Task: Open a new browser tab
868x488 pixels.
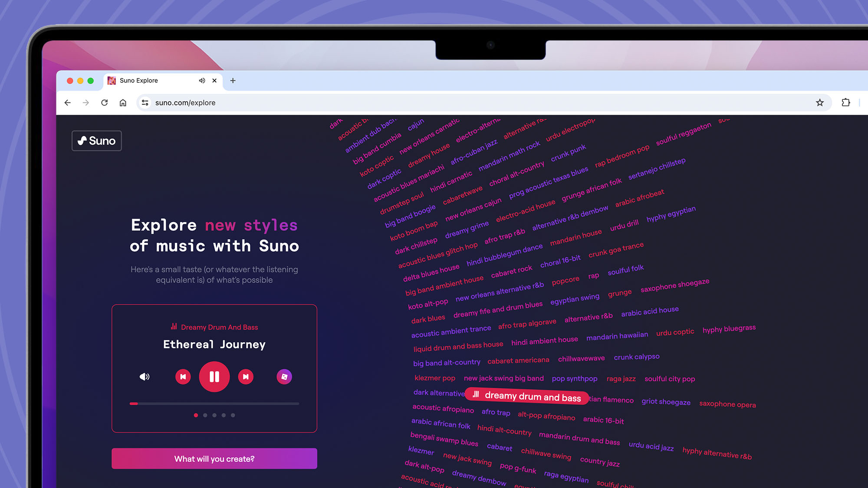Action: [x=233, y=81]
